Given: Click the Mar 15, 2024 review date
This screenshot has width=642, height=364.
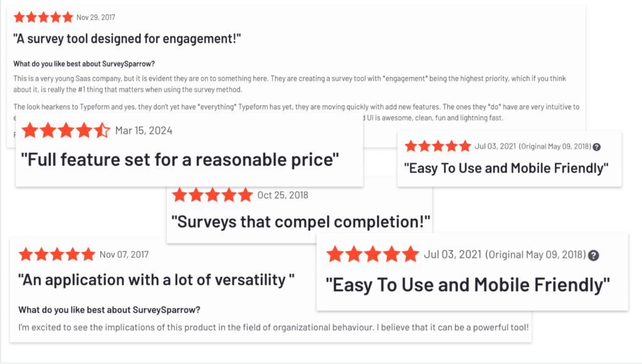Looking at the screenshot, I should click(x=144, y=131).
